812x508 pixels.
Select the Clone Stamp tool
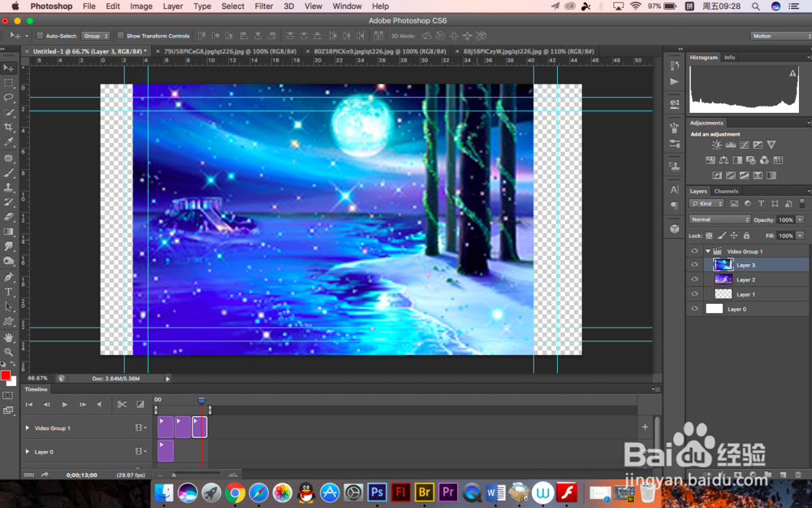tap(8, 187)
